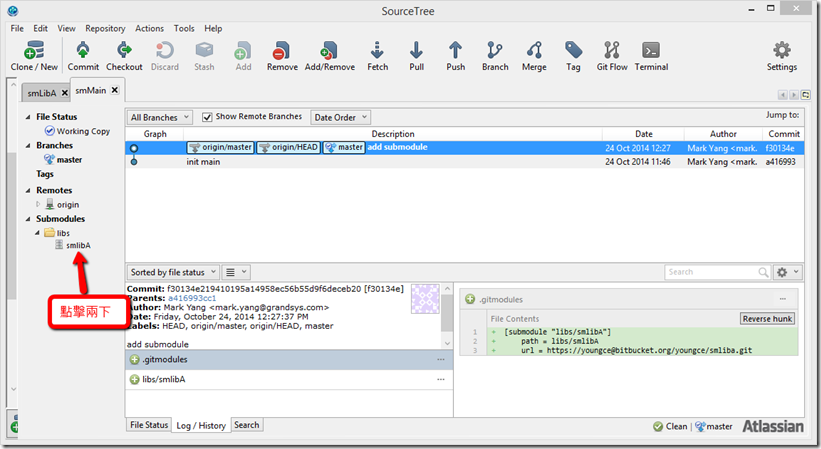Viewport: 821px width, 449px height.
Task: Click the commit details vertical scrollbar
Action: pos(447,316)
